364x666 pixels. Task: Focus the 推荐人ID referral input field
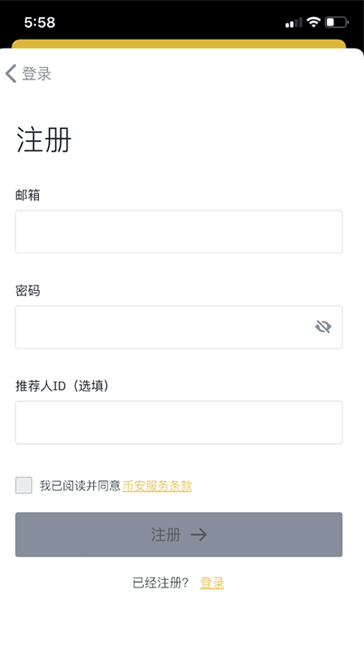179,423
